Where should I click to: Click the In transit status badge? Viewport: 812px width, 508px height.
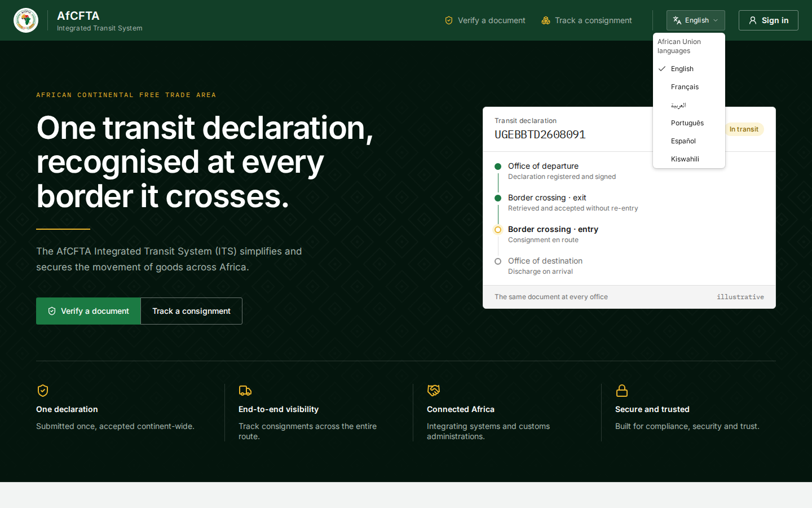coord(744,129)
